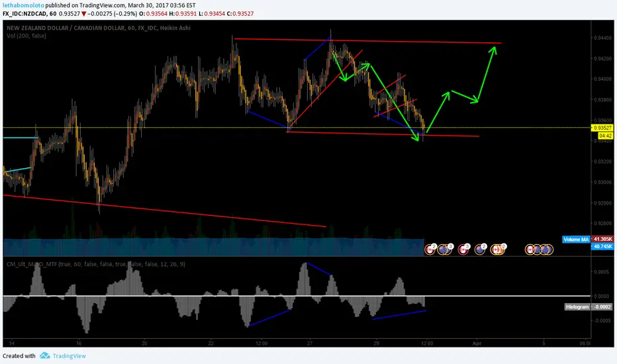This screenshot has height=364, width=617.
Task: Open New Zealand event icon with badge 2
Action: coord(480,250)
